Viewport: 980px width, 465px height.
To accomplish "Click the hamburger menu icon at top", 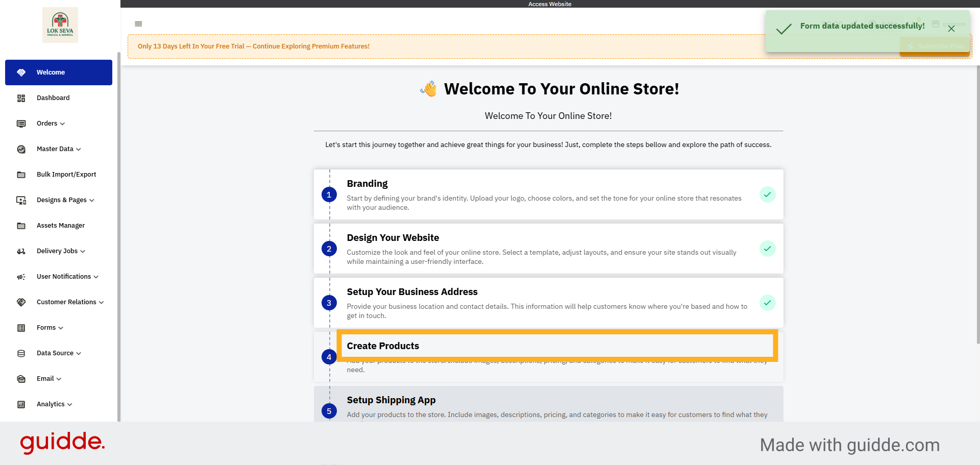I will pos(138,24).
